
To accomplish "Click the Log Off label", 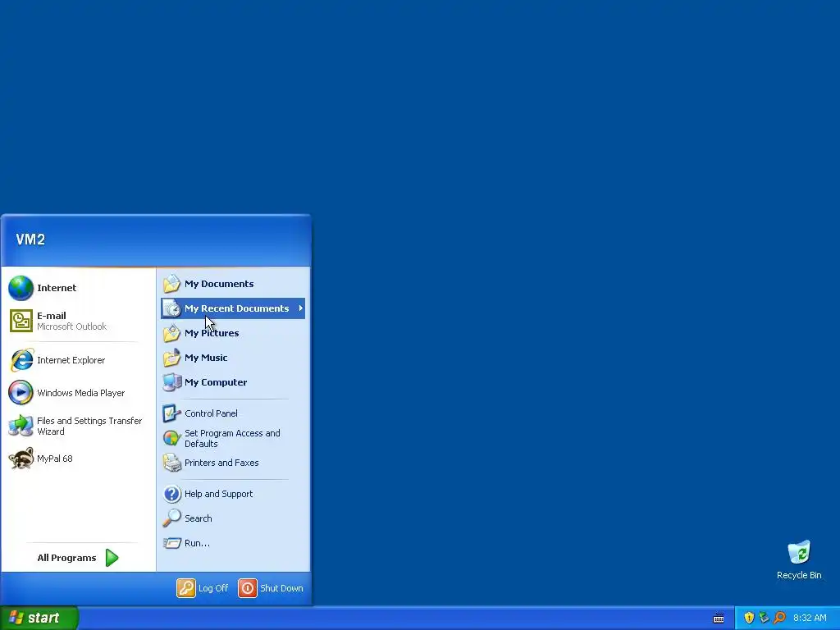I will [x=213, y=588].
